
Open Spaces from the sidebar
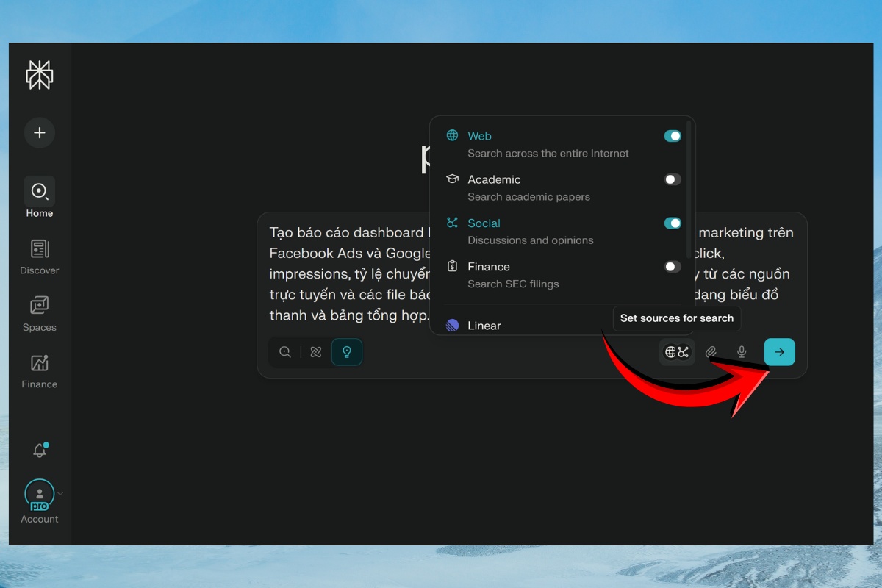pos(40,314)
